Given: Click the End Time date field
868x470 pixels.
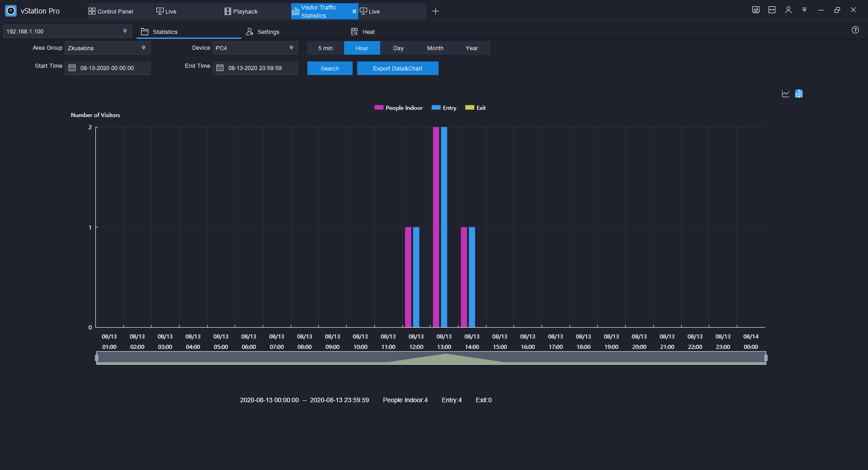Looking at the screenshot, I should [255, 68].
